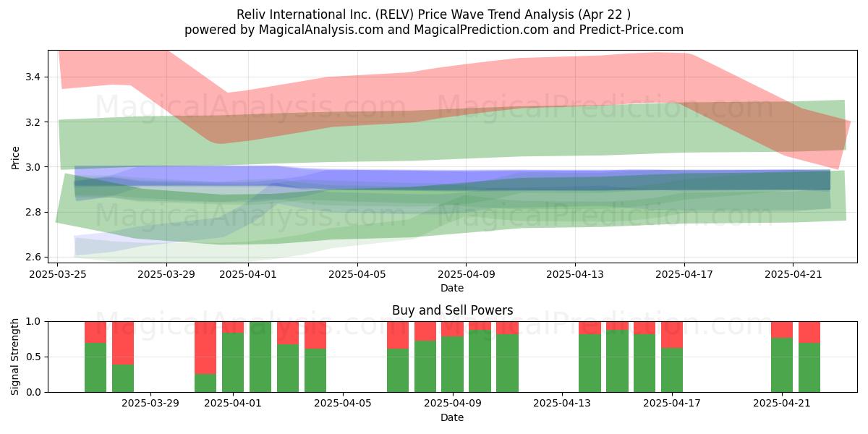Click the 2025-03-29 date tick under price chart
868x434 pixels.
click(x=167, y=275)
